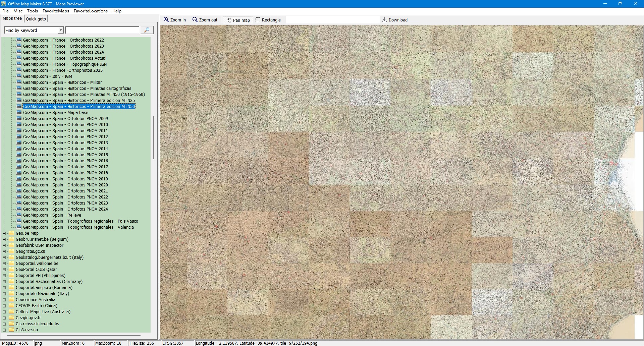Click the Zoom out magnifier icon
Image resolution: width=644 pixels, height=346 pixels.
(195, 20)
